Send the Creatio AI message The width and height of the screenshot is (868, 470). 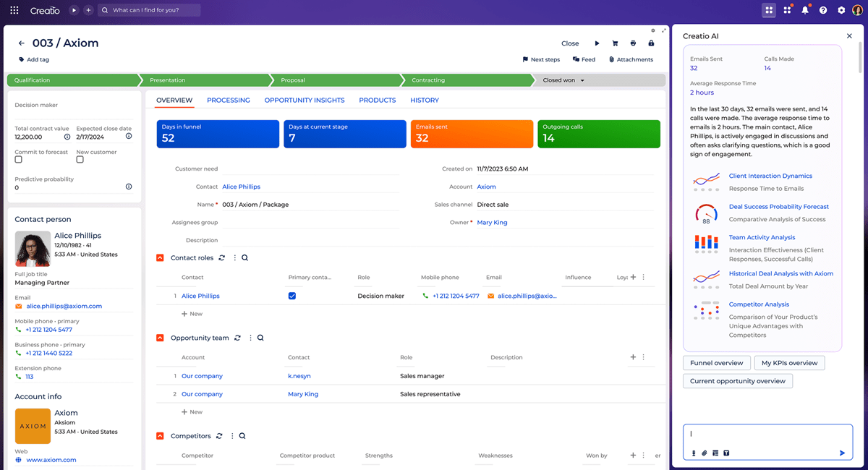pyautogui.click(x=842, y=453)
